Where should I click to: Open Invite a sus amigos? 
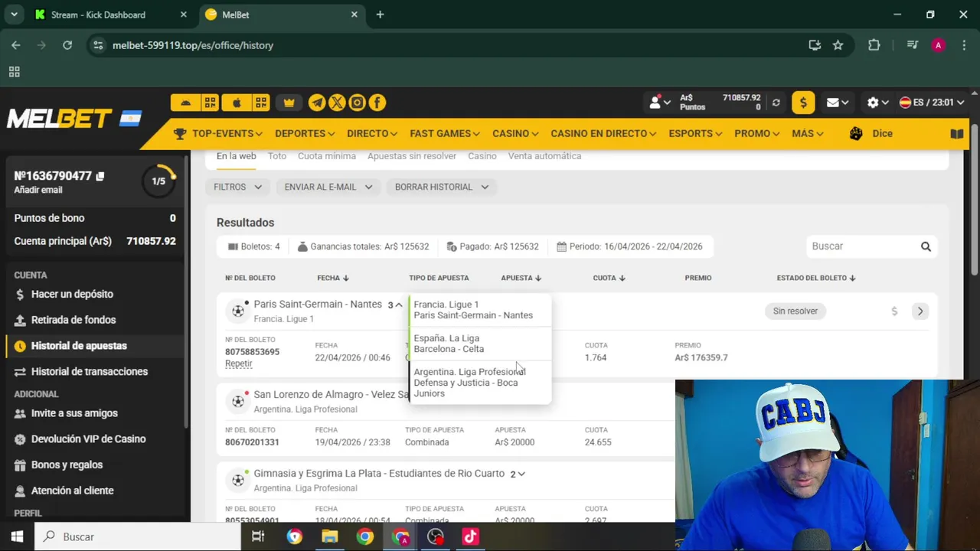click(74, 413)
